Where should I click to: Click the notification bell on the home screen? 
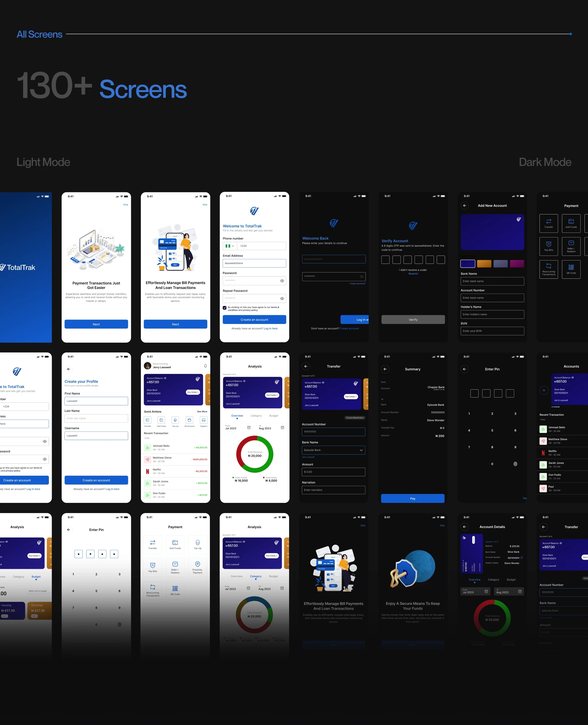(x=205, y=366)
